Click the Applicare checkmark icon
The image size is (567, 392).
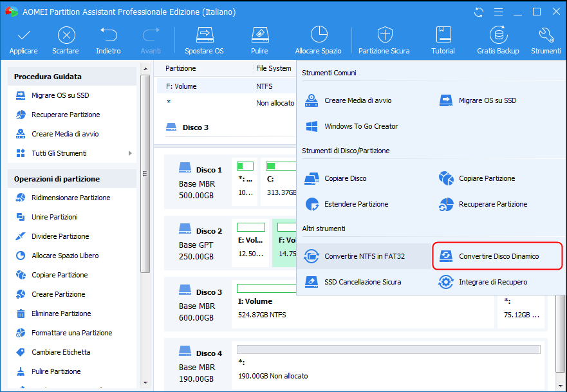24,35
